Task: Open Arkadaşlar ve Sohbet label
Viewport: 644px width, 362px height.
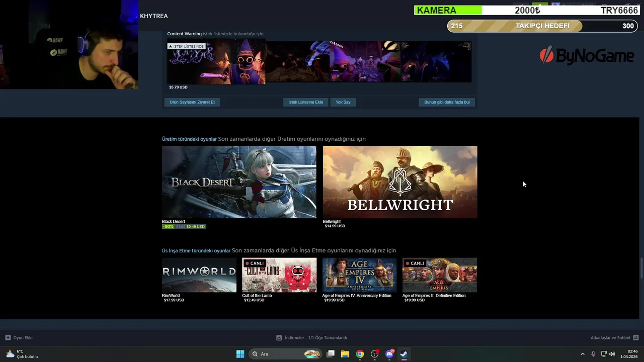Action: (x=610, y=338)
